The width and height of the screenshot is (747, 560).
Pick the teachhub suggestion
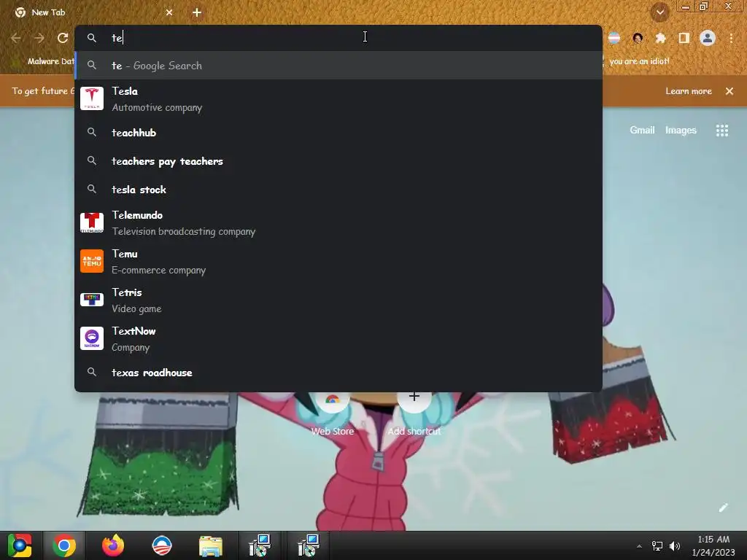pos(338,133)
